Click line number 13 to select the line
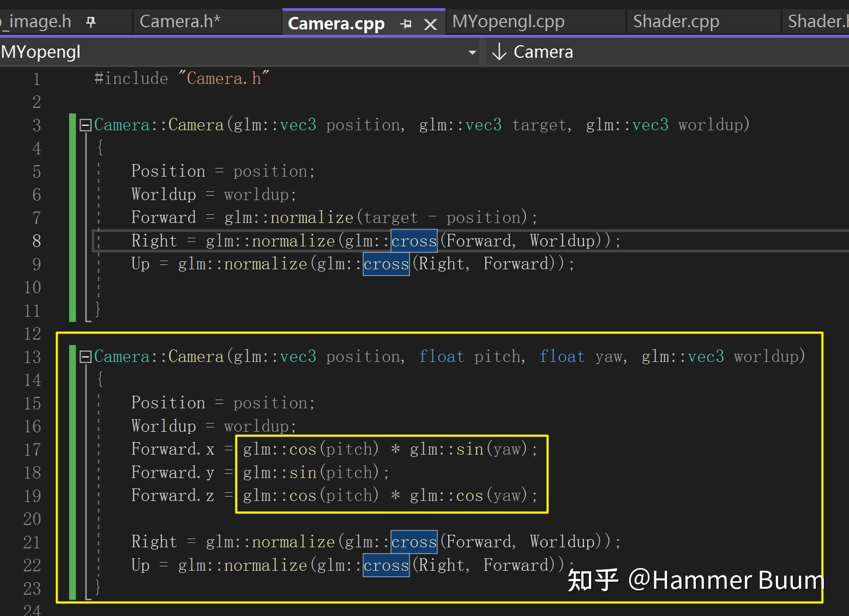This screenshot has height=616, width=849. [x=32, y=357]
